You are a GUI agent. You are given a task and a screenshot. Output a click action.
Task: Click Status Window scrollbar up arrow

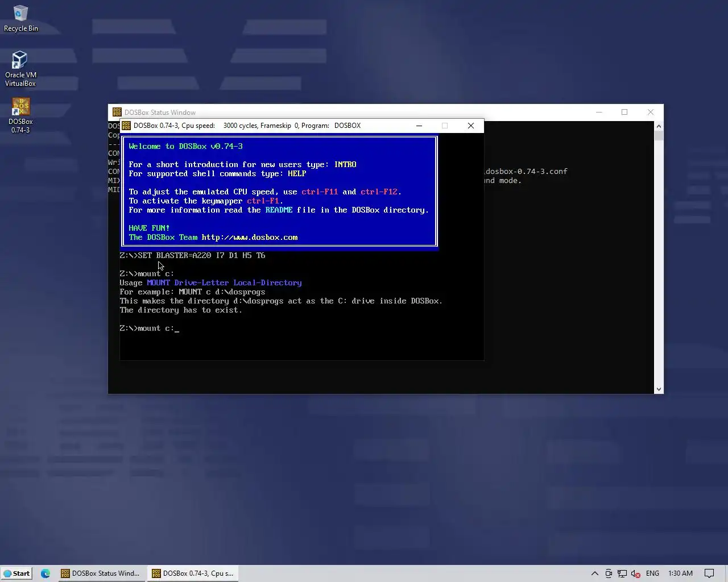659,126
